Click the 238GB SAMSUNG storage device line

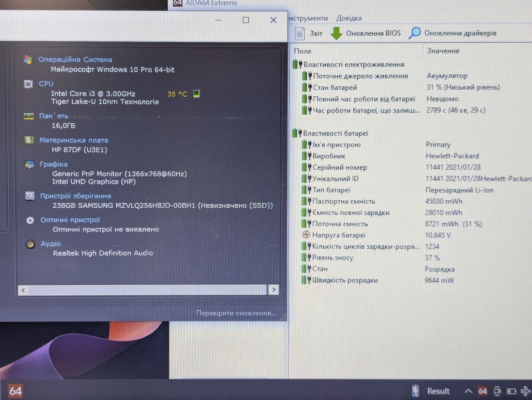point(163,206)
